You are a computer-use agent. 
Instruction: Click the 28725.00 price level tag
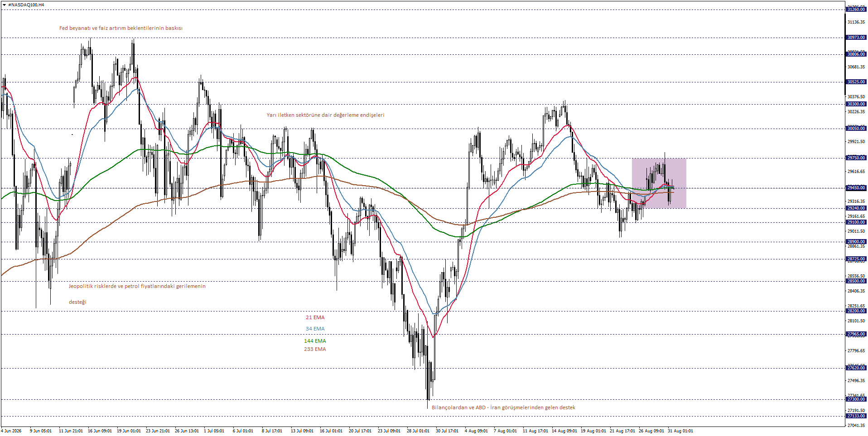pos(856,259)
